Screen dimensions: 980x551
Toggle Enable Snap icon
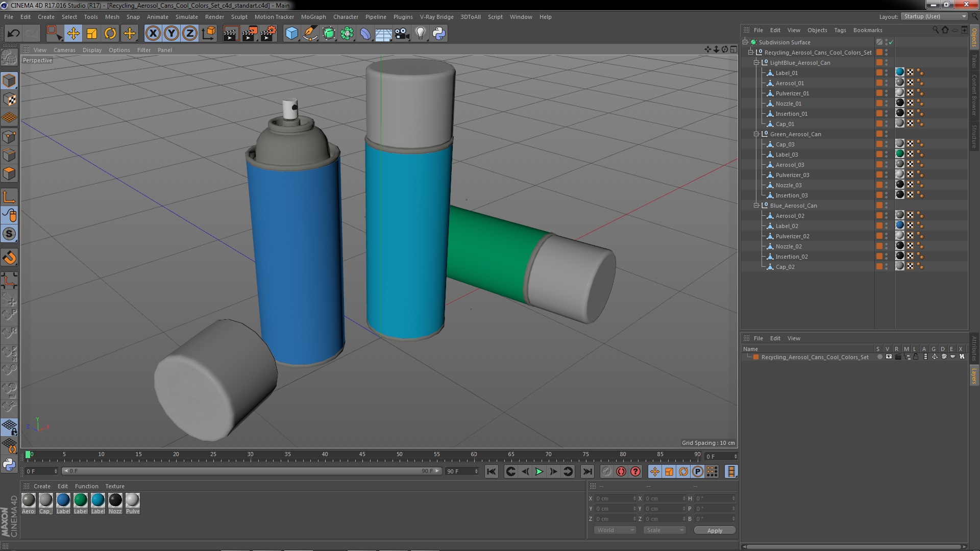point(9,234)
